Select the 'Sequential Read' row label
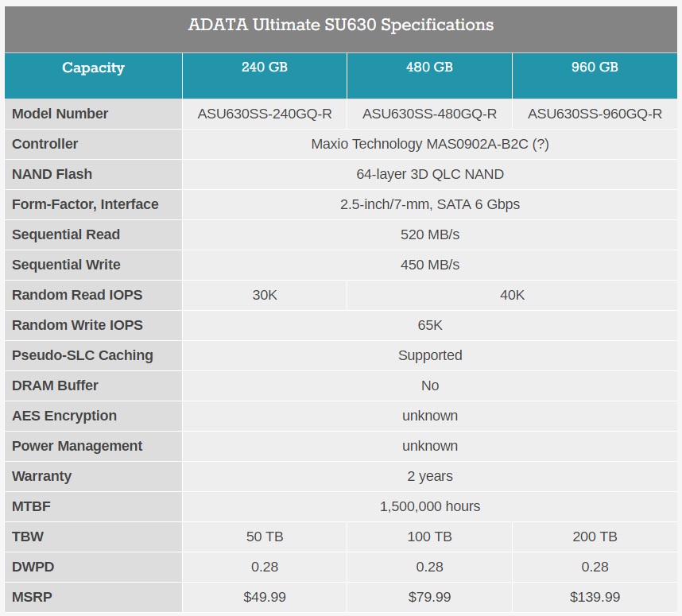682x616 pixels. (x=66, y=234)
